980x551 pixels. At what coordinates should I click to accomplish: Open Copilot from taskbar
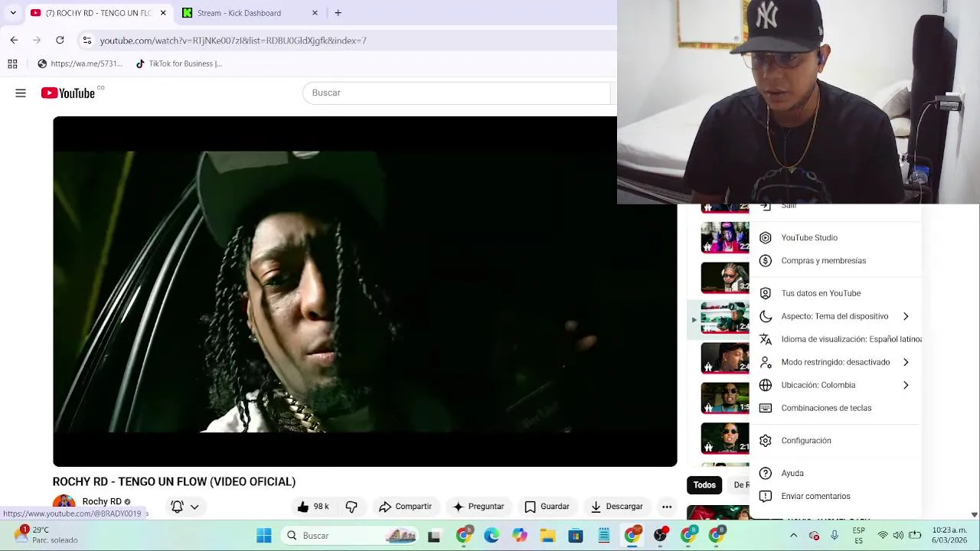click(x=520, y=536)
